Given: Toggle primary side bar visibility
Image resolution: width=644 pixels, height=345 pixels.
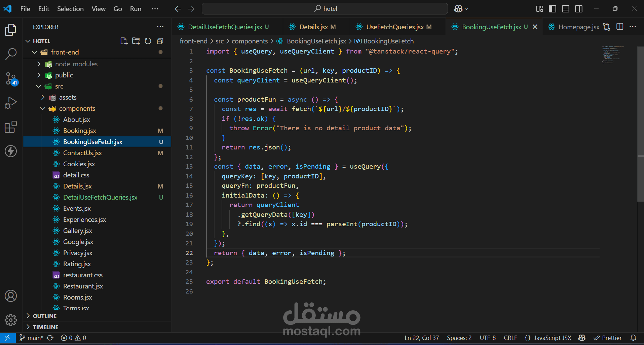Looking at the screenshot, I should click(553, 9).
